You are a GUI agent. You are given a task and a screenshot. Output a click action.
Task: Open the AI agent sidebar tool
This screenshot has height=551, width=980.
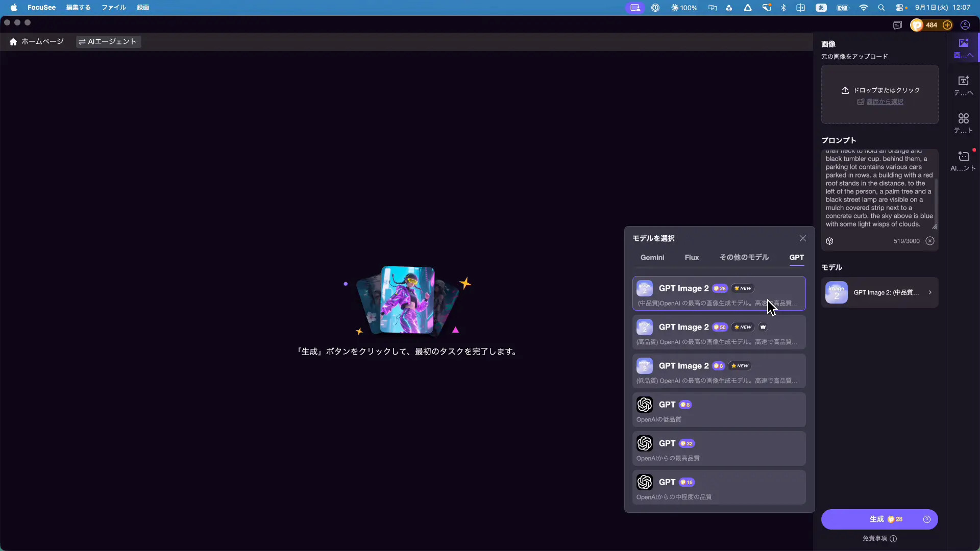coord(964,161)
